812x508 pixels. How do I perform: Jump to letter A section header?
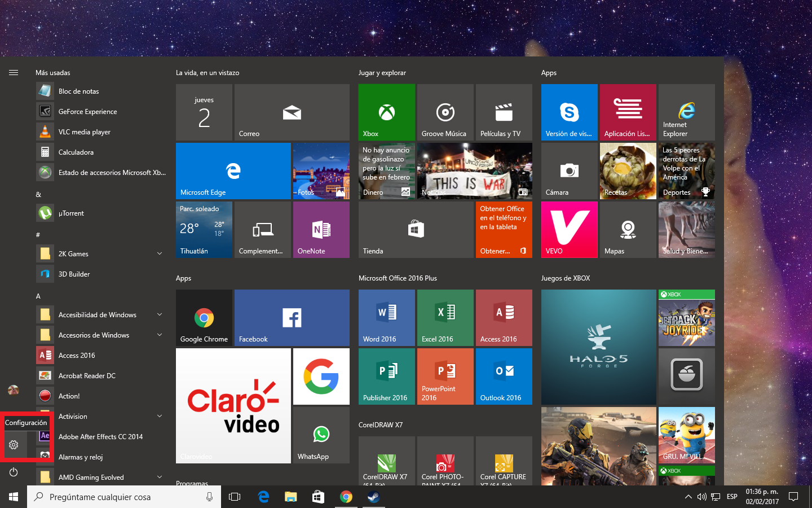[38, 296]
